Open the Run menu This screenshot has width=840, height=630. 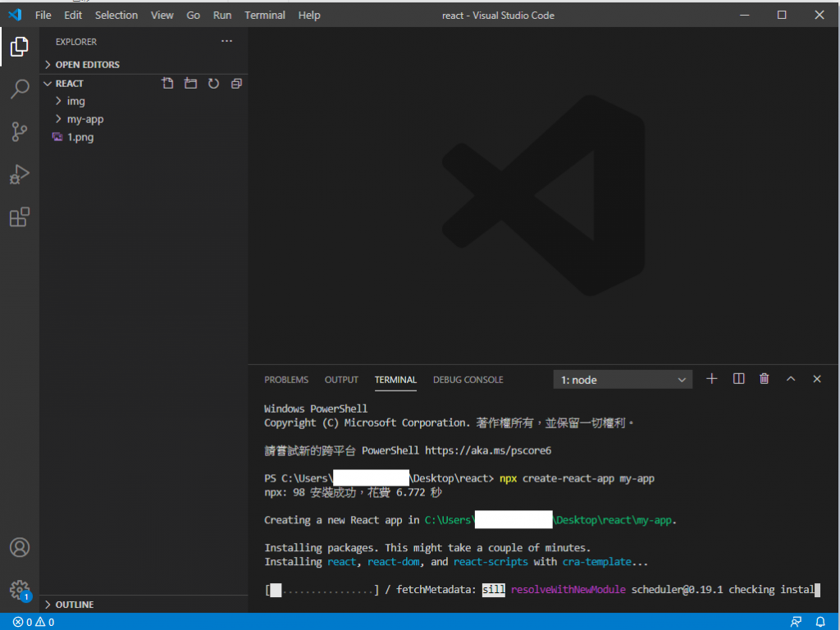[x=222, y=15]
